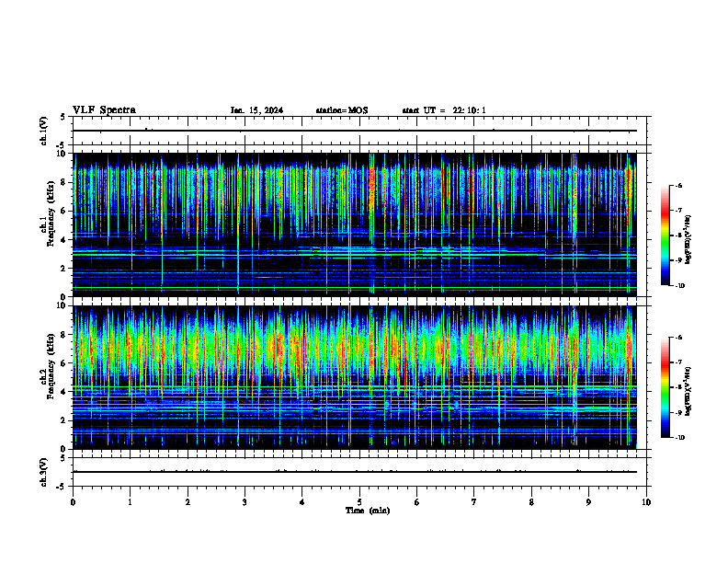Click ch.1 colorbar "-8" tick value
The height and width of the screenshot is (563, 728).
click(x=678, y=236)
